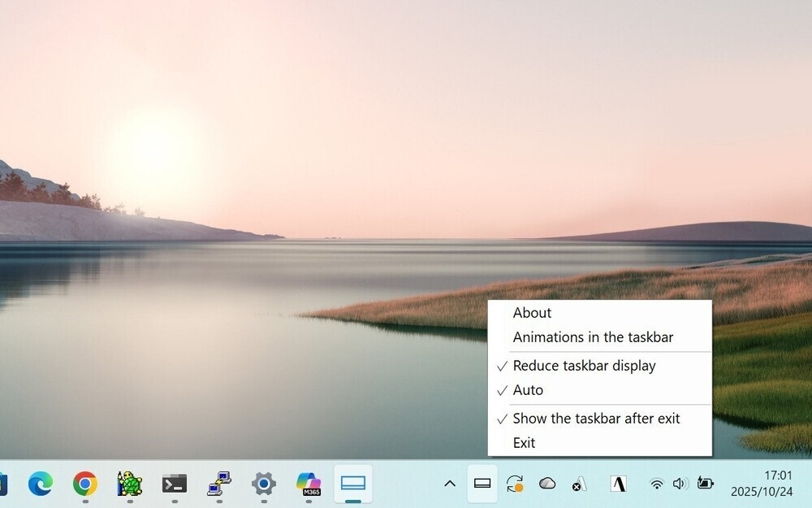Click the tray icon with black X badge
Viewport: 812px width, 508px height.
point(580,484)
